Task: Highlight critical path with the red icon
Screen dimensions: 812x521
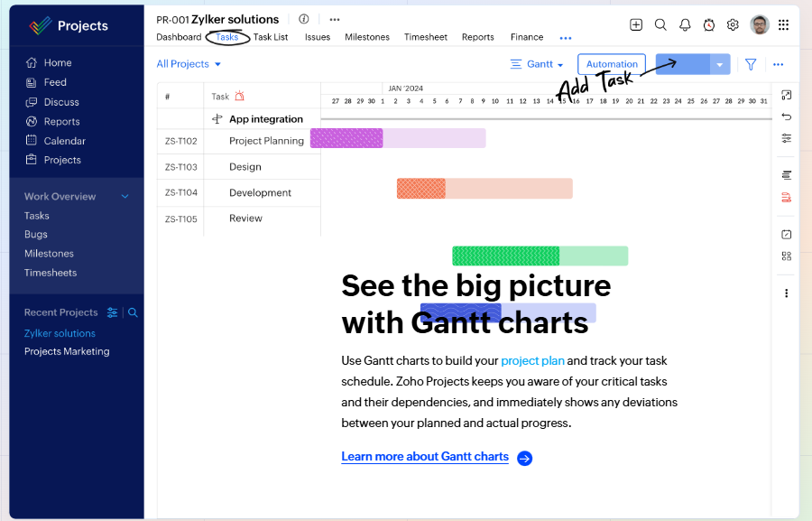Action: tap(786, 197)
